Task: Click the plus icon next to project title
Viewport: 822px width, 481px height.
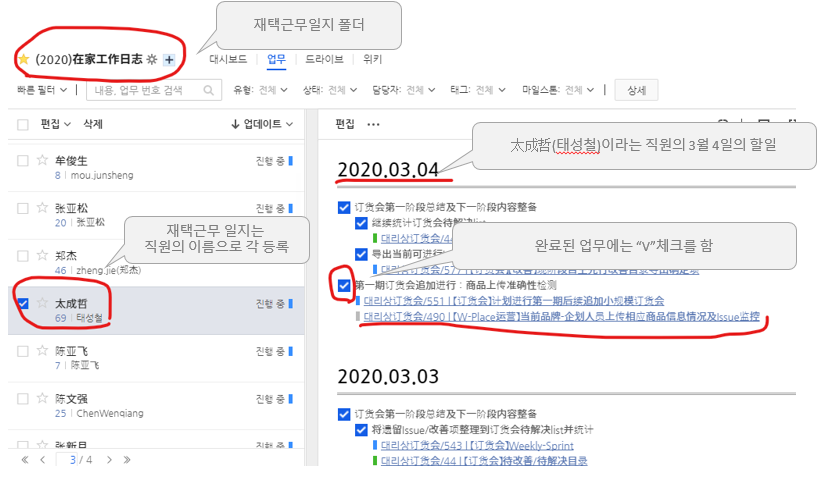Action: click(x=169, y=60)
